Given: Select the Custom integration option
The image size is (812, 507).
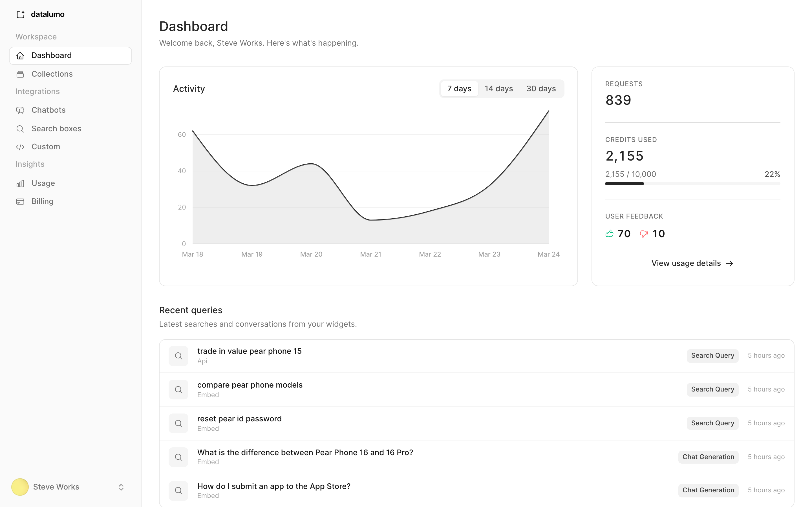Looking at the screenshot, I should [46, 146].
